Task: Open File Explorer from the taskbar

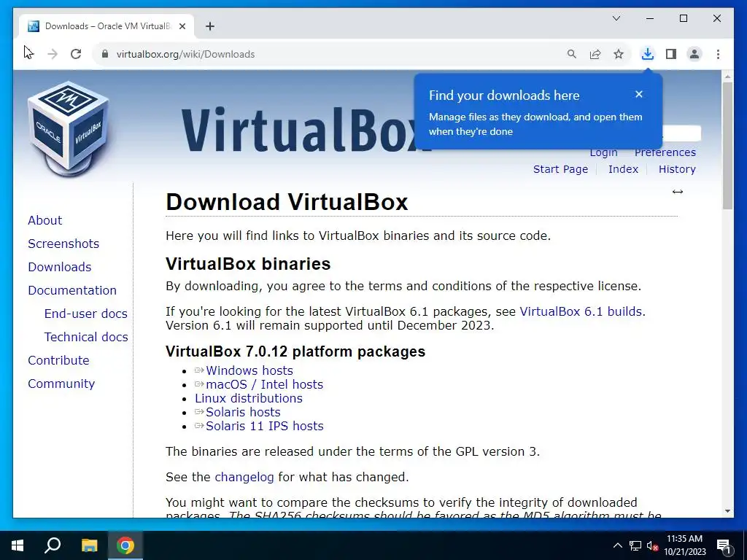Action: point(89,545)
